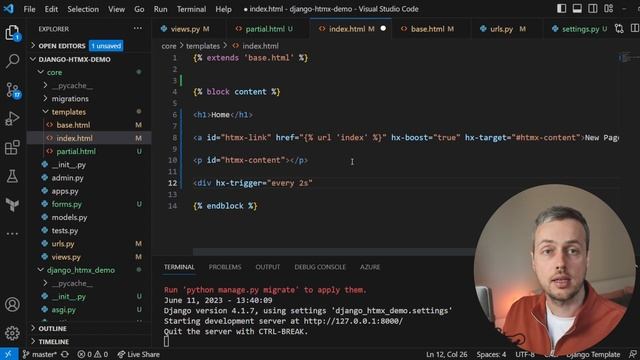The height and width of the screenshot is (360, 640).
Task: Open the Extensions view icon
Action: (x=12, y=147)
